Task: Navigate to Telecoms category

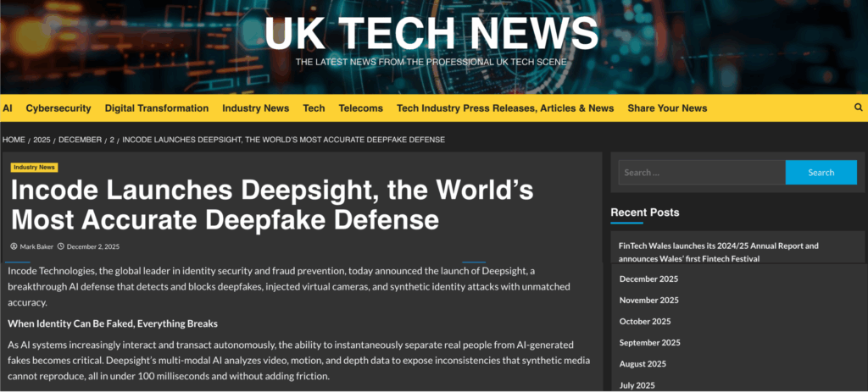Action: [x=361, y=108]
